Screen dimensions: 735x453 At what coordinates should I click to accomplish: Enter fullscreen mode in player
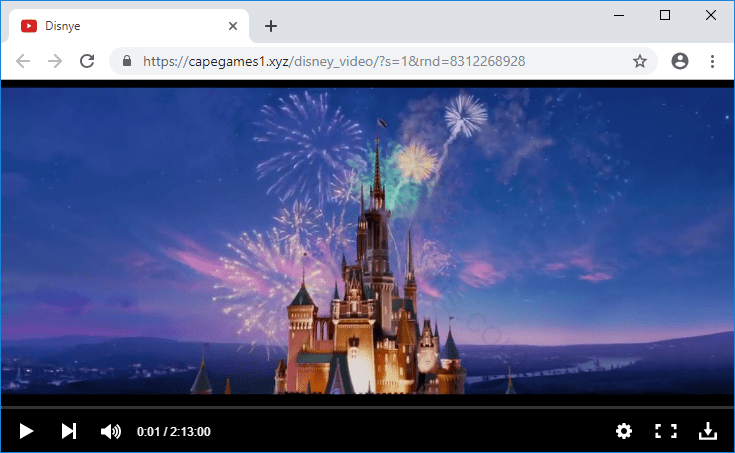pyautogui.click(x=666, y=431)
